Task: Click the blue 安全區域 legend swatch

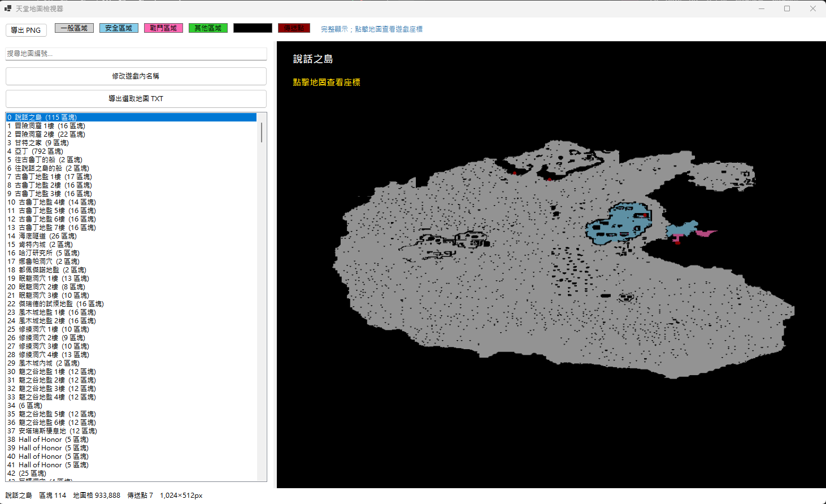Action: (119, 28)
